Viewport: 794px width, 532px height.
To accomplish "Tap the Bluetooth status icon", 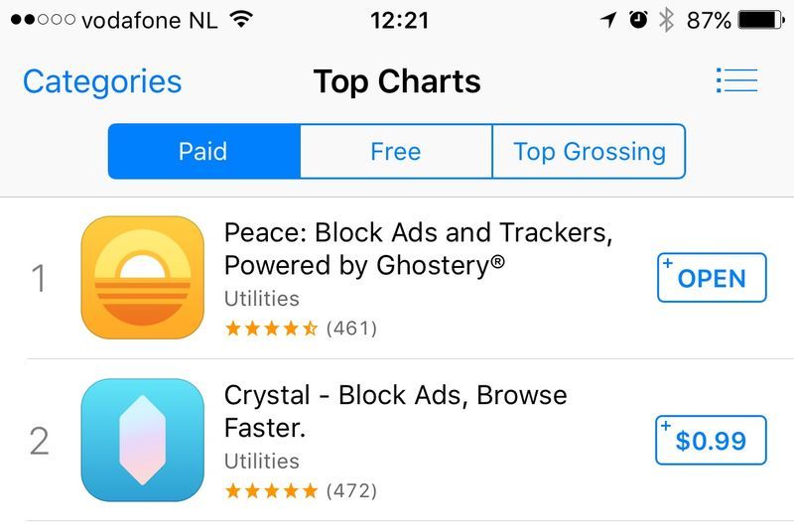I will click(666, 20).
